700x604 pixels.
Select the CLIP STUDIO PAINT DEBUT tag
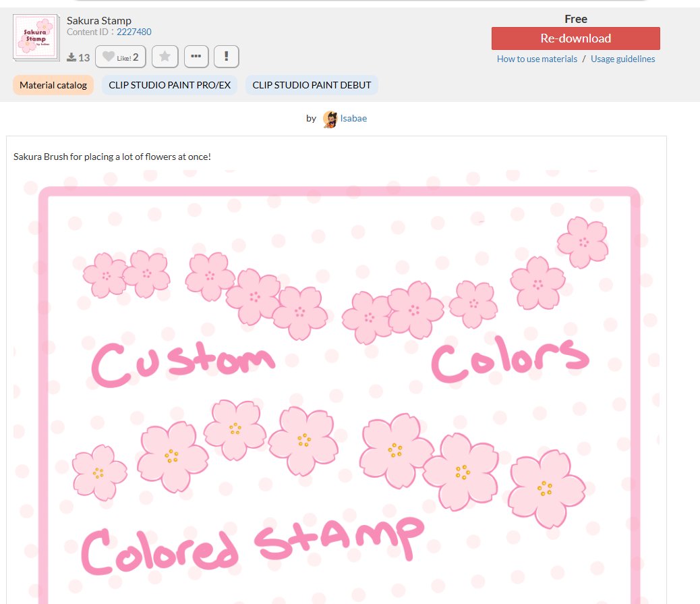(x=312, y=85)
